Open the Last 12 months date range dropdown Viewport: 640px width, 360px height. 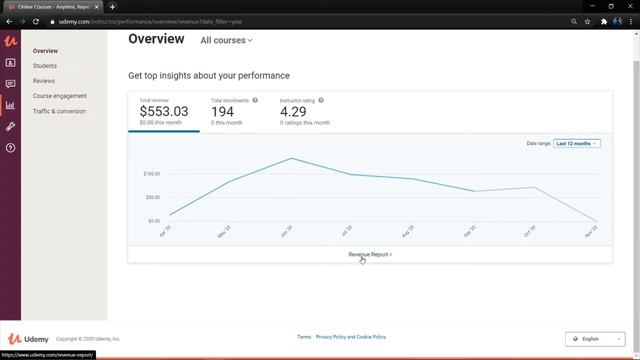click(577, 144)
